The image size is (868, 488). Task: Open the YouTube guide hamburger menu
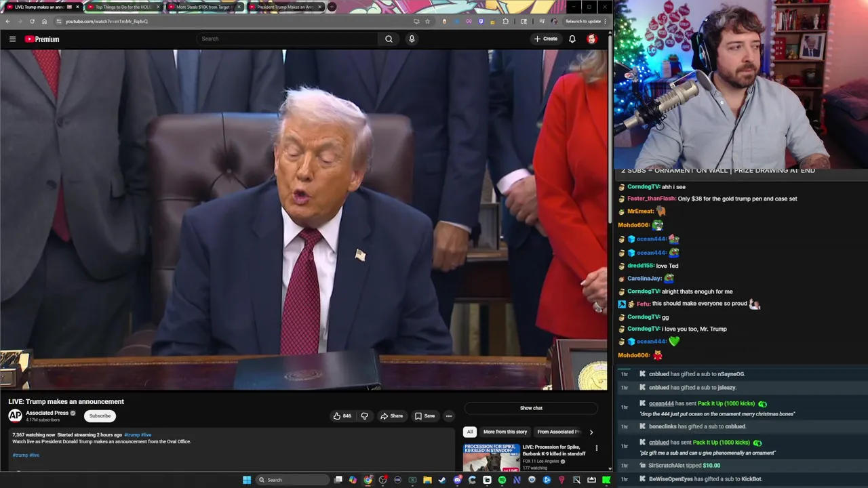click(12, 39)
